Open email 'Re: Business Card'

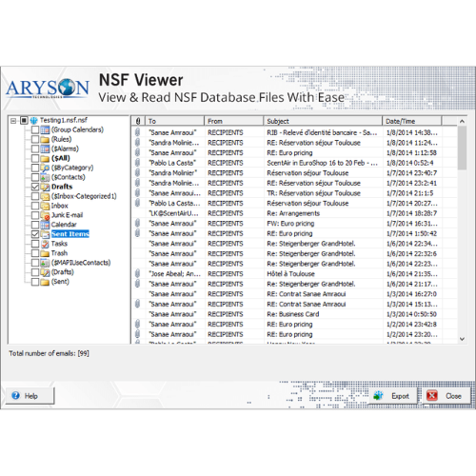pyautogui.click(x=293, y=314)
